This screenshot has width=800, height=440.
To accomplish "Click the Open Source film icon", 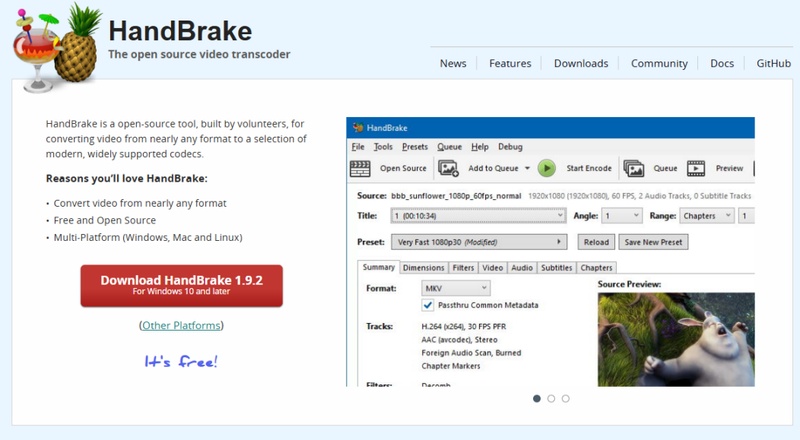I will coord(362,168).
